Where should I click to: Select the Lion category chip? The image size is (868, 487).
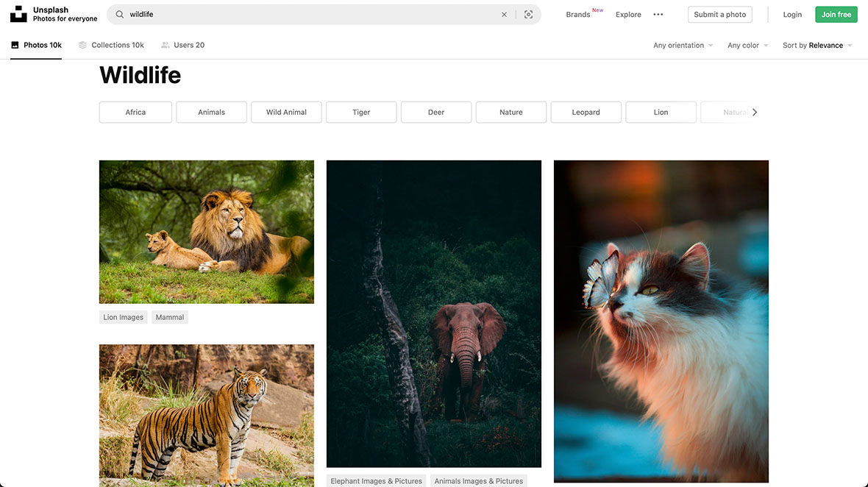(661, 112)
